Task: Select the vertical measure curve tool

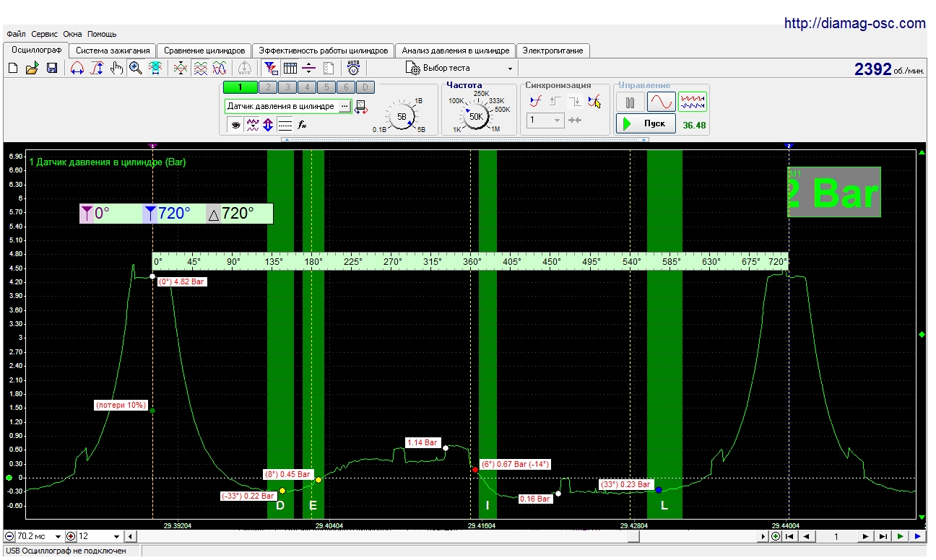Action: [96, 68]
